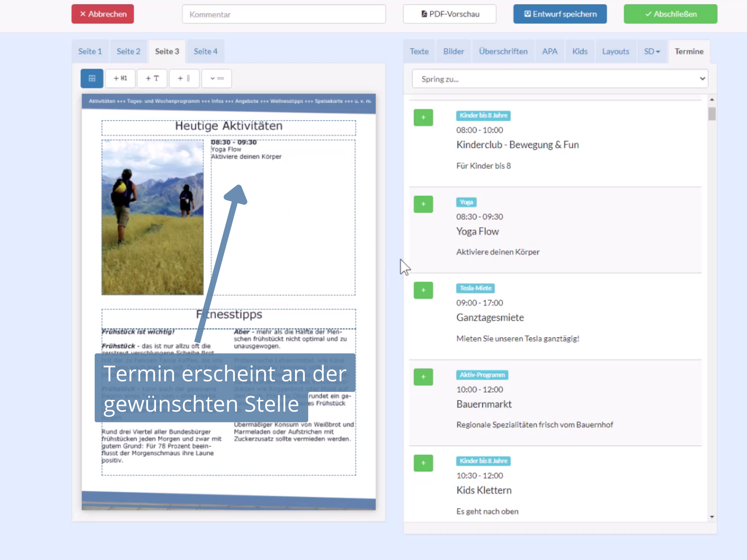This screenshot has height=560, width=747.
Task: Add the Ganztagesmiete appointment to page
Action: pos(423,290)
